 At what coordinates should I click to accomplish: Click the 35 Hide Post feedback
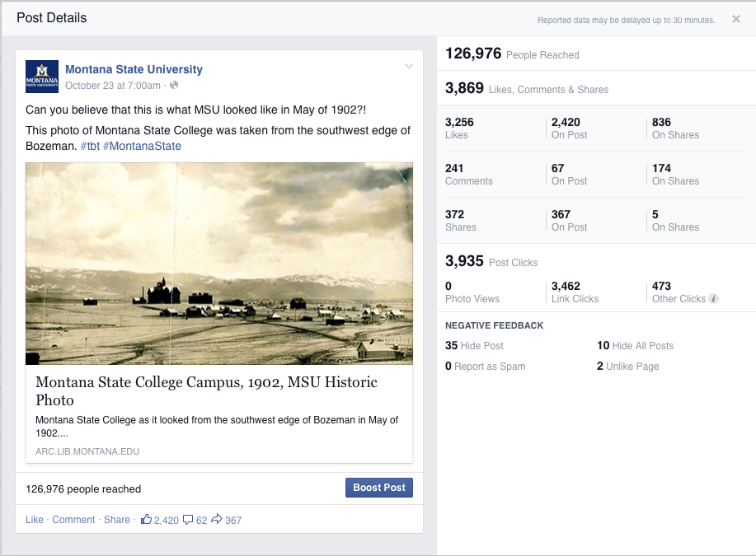(474, 345)
